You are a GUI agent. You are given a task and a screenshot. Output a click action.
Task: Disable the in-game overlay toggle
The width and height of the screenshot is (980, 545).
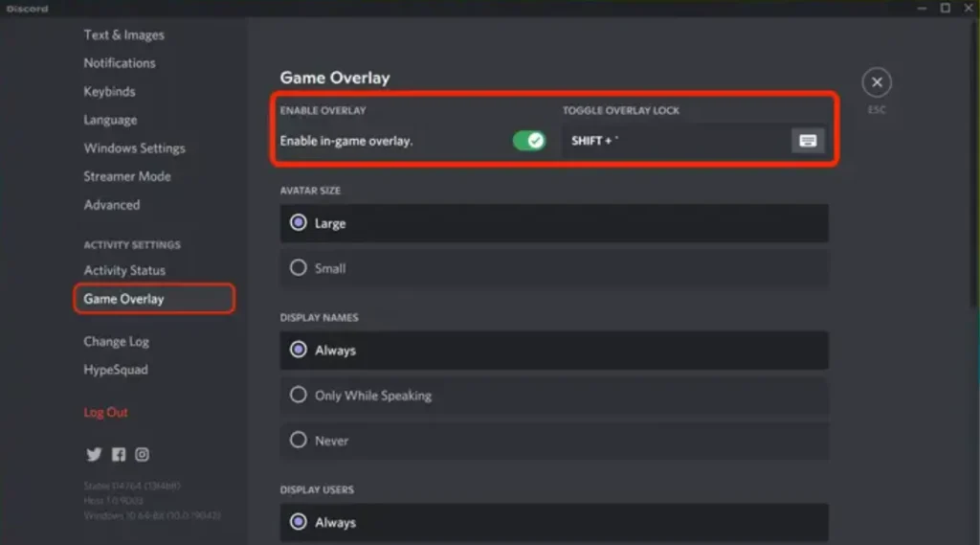pyautogui.click(x=528, y=141)
